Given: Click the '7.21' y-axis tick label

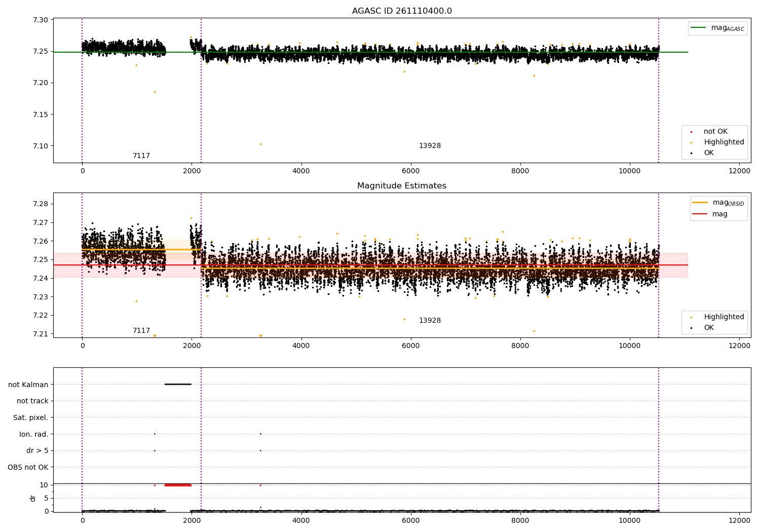Looking at the screenshot, I should [41, 334].
